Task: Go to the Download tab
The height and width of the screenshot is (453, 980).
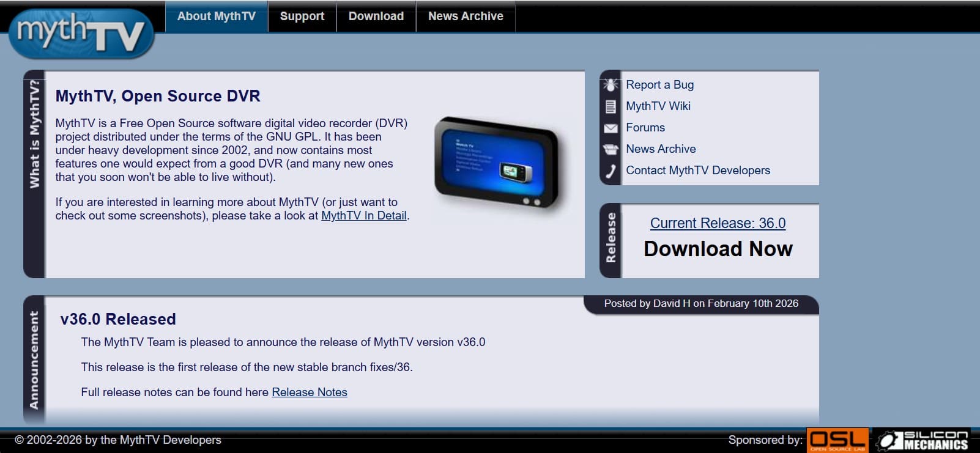Action: (376, 17)
